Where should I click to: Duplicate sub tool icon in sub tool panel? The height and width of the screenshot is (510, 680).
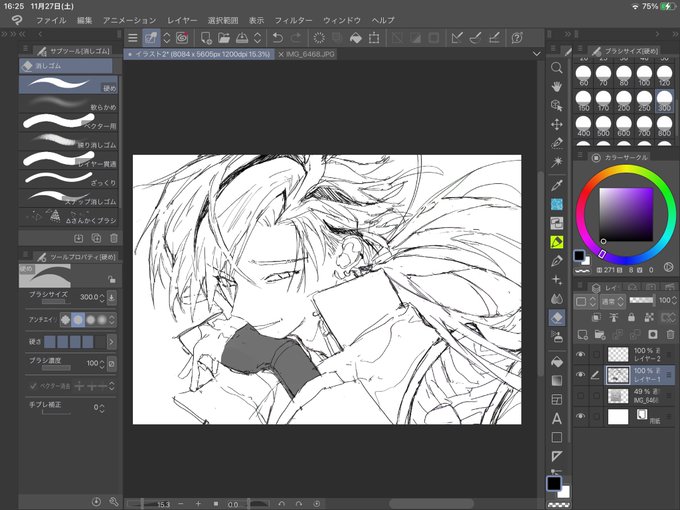(x=96, y=238)
